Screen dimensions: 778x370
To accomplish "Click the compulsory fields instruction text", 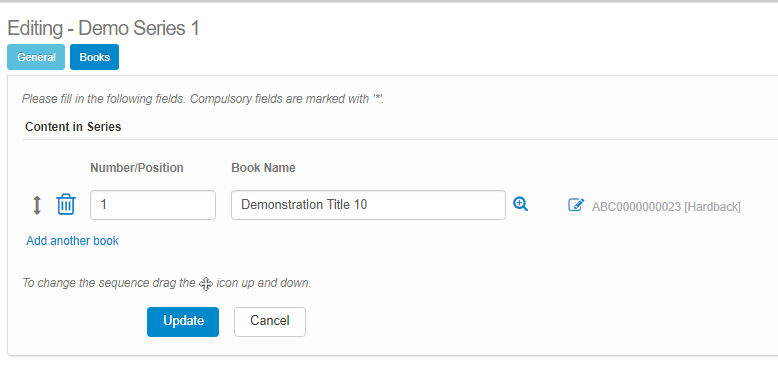I will point(203,99).
